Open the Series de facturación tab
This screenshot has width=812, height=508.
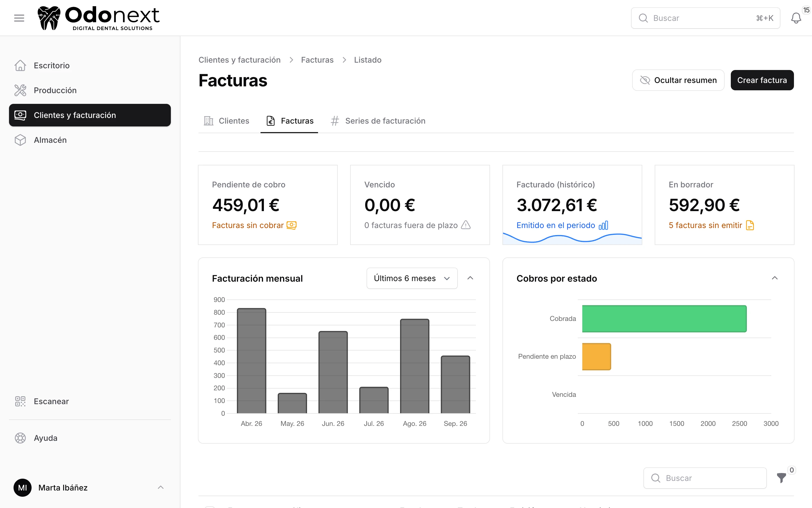378,121
